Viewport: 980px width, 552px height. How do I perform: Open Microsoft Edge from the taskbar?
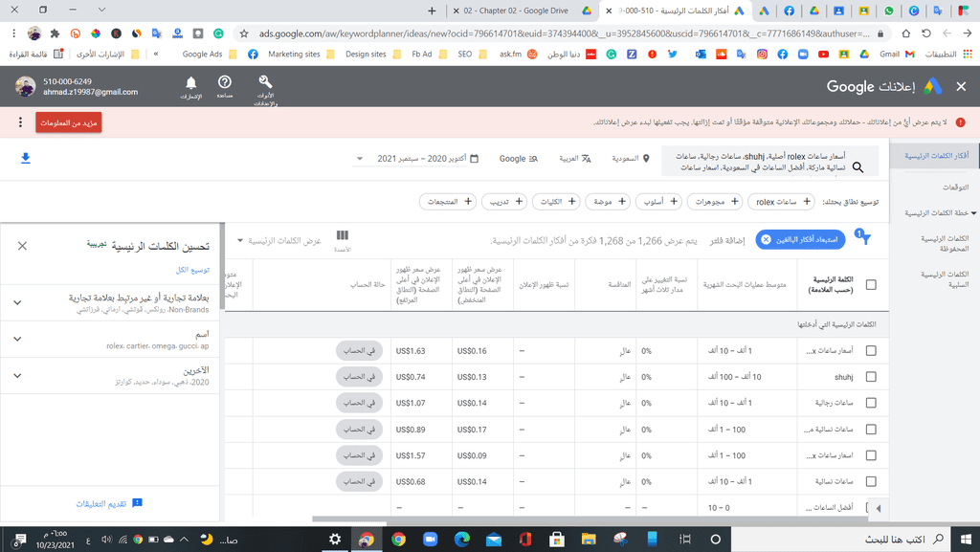coord(462,540)
